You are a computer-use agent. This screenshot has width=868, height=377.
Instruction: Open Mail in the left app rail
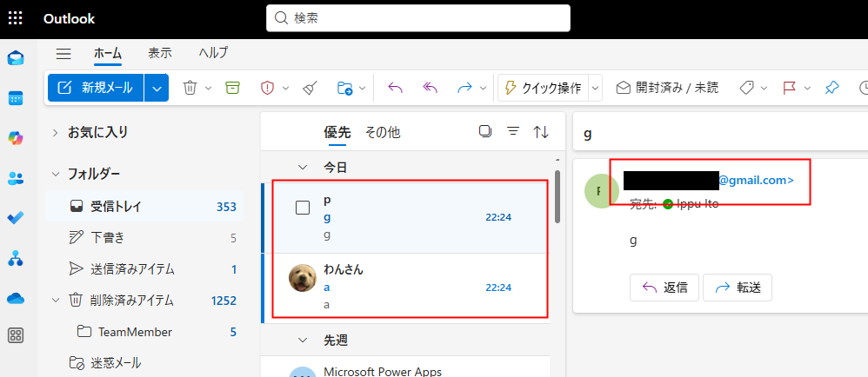pos(16,58)
